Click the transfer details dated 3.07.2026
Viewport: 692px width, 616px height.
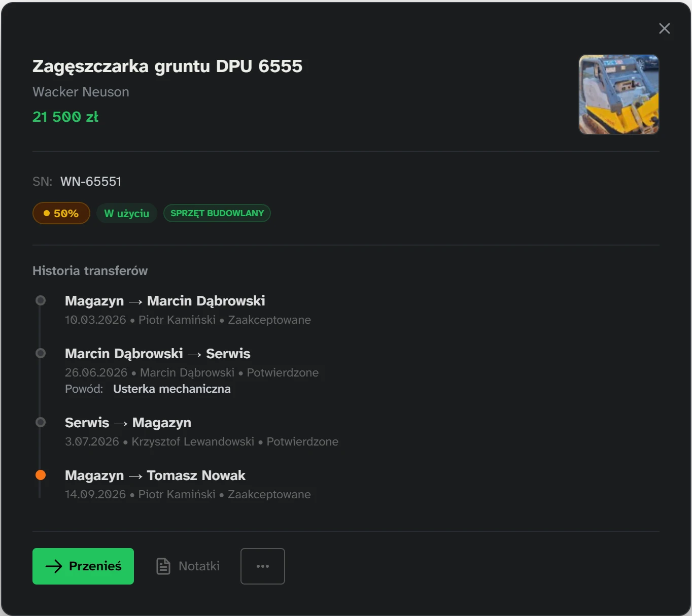201,442
